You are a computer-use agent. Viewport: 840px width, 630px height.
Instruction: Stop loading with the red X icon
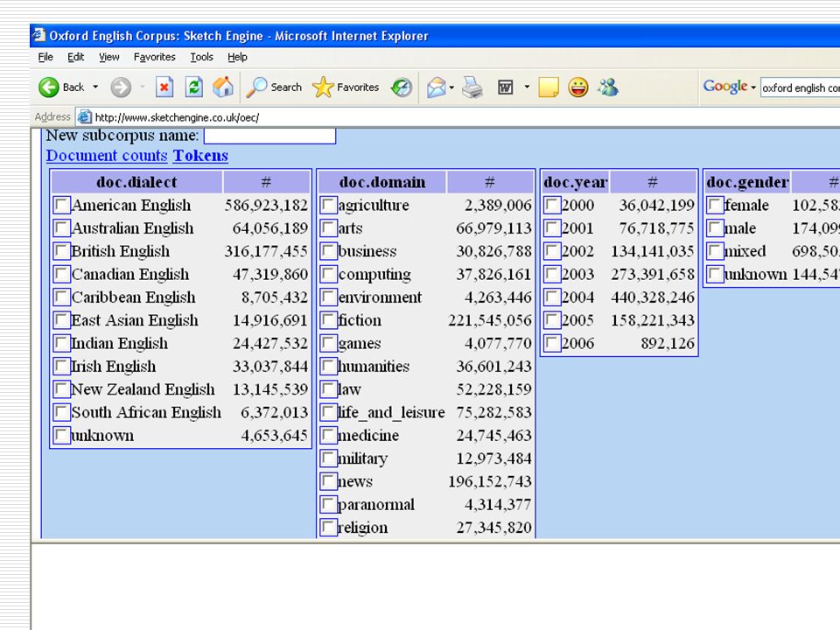(x=164, y=87)
